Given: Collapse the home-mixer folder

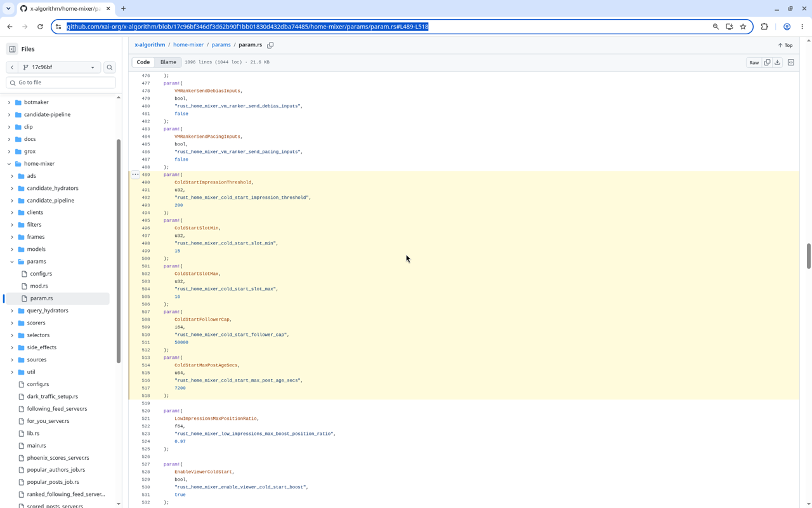Looking at the screenshot, I should [9, 164].
